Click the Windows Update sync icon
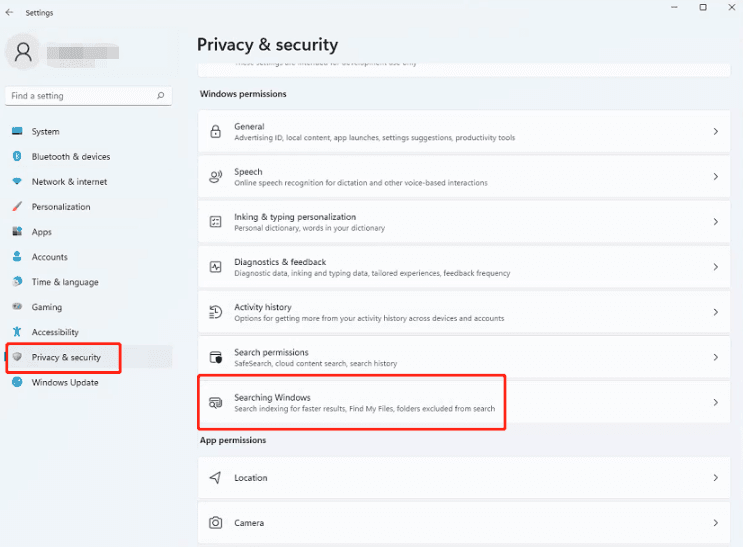The height and width of the screenshot is (547, 743). [17, 382]
